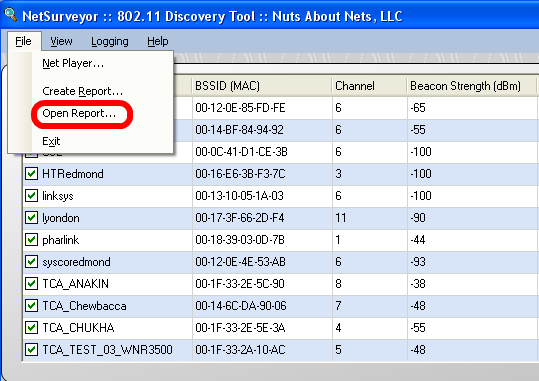The image size is (539, 381).
Task: Toggle the lyondon checkbox
Action: click(31, 218)
